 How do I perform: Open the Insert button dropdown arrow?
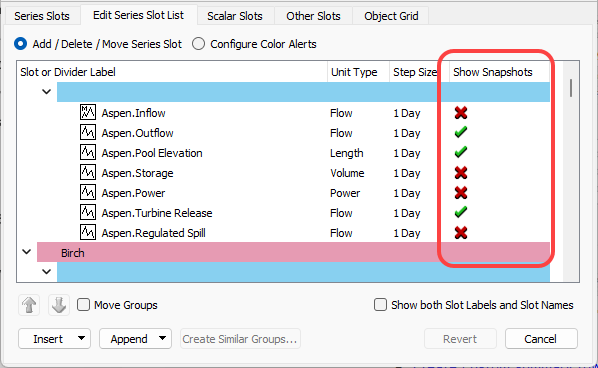coord(81,338)
